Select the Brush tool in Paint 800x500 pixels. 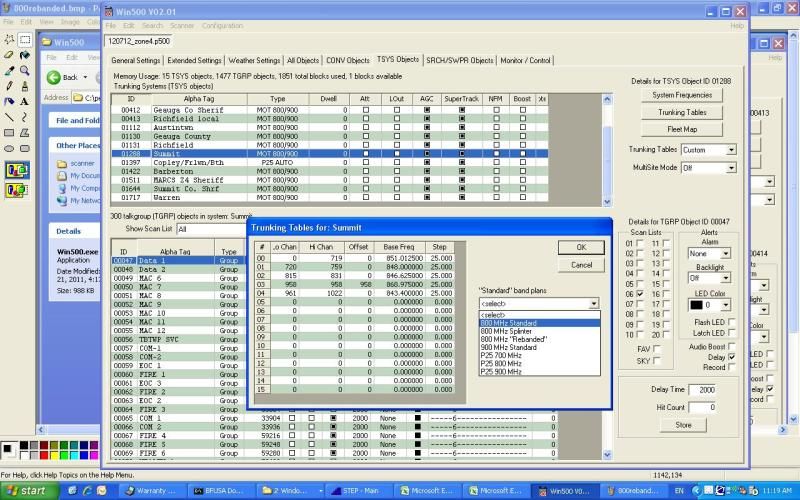click(24, 86)
